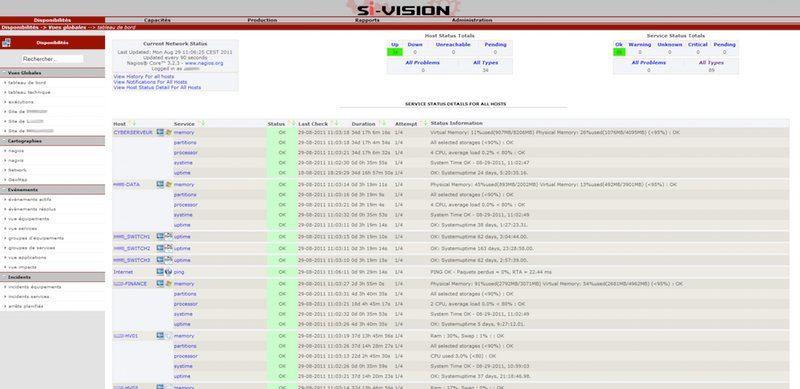800x389 pixels.
Task: Click the green Up host count cell
Action: 395,52
